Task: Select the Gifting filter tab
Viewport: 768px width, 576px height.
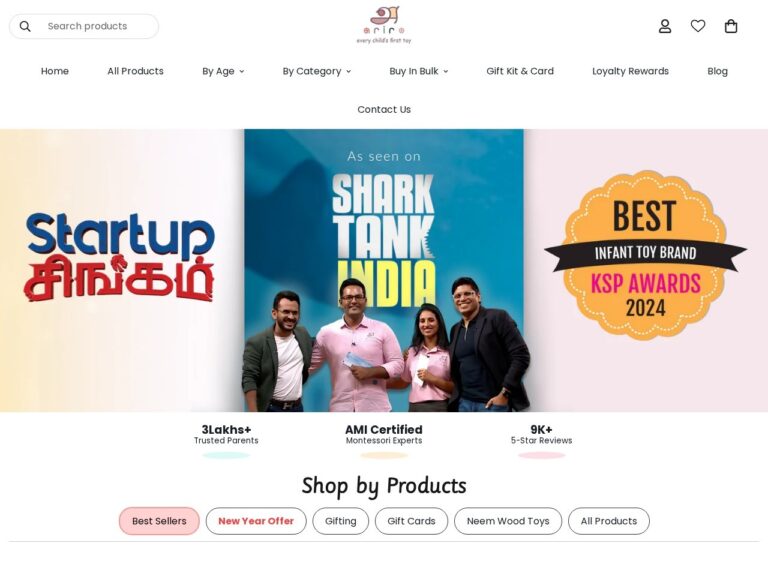Action: click(341, 521)
